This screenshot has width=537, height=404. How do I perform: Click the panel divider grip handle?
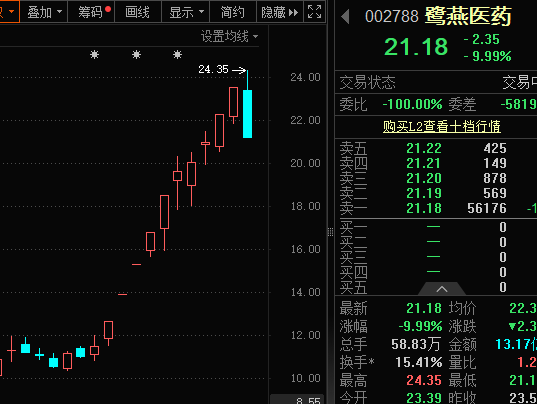330,232
